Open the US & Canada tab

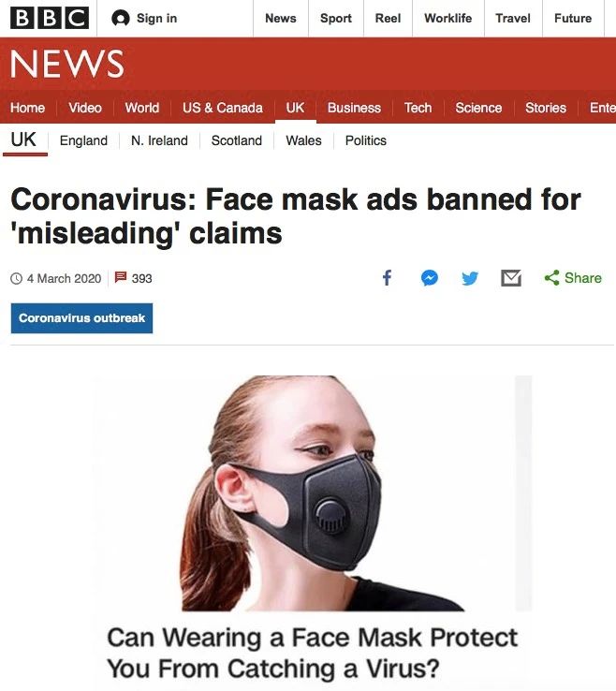[x=223, y=108]
